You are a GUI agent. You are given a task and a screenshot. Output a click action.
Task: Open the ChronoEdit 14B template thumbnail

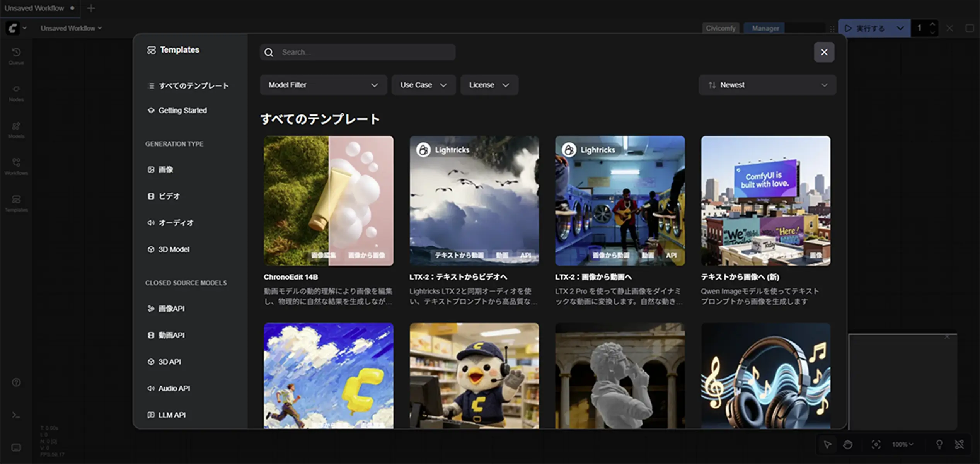pos(328,201)
